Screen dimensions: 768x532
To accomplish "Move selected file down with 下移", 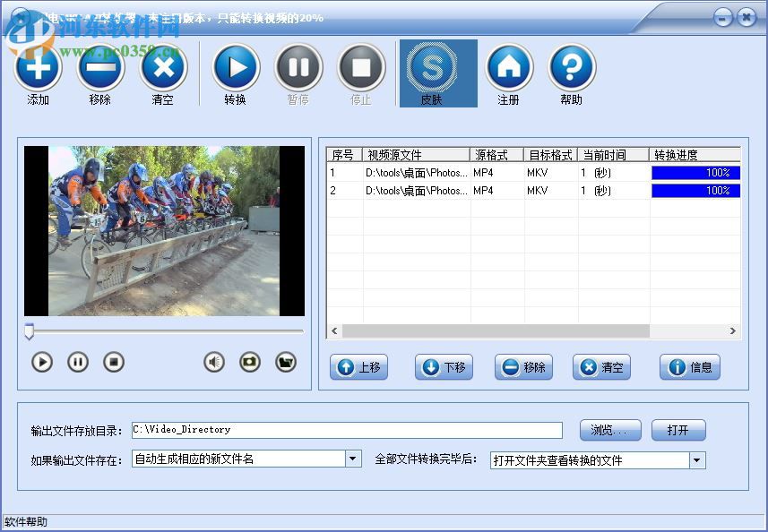I will [443, 367].
